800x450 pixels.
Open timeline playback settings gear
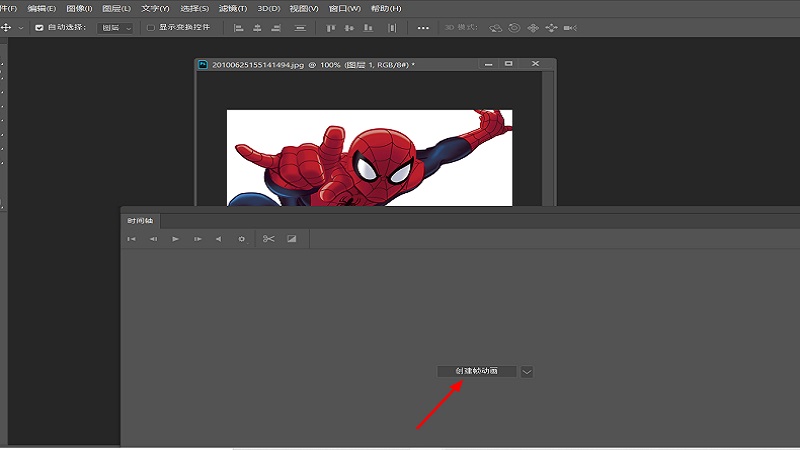242,239
